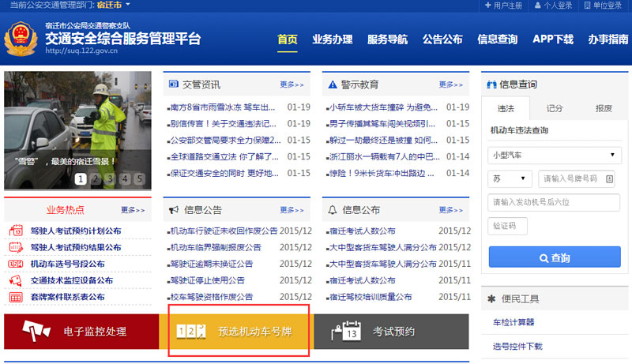Screen dimensions: 632x364
Task: Click the camera icon beside 交通技术监控设备公布
Action: click(x=16, y=280)
